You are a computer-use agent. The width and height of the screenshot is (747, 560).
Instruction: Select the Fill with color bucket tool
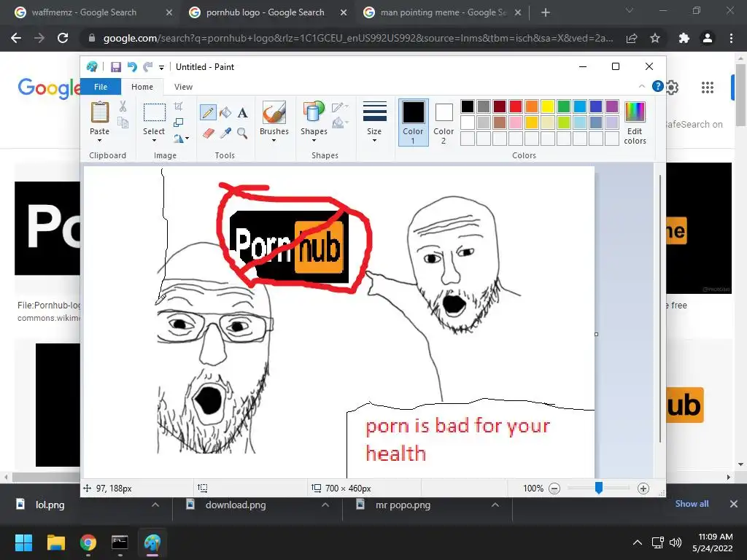pos(225,112)
